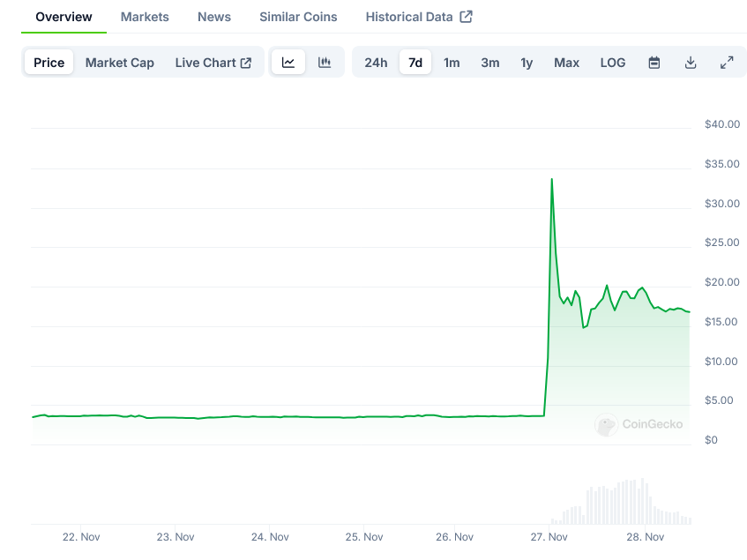Click the 24. Nov date label

270,537
